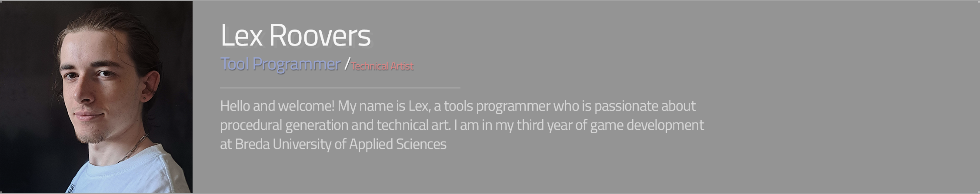This screenshot has width=980, height=194.
Task: Click the profile photo of Lex Roovers
Action: coord(96,97)
